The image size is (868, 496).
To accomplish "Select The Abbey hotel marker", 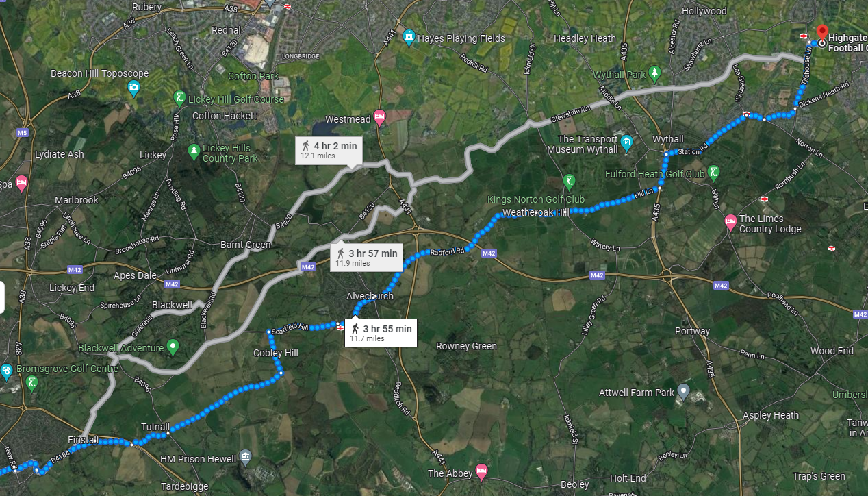I will 481,471.
